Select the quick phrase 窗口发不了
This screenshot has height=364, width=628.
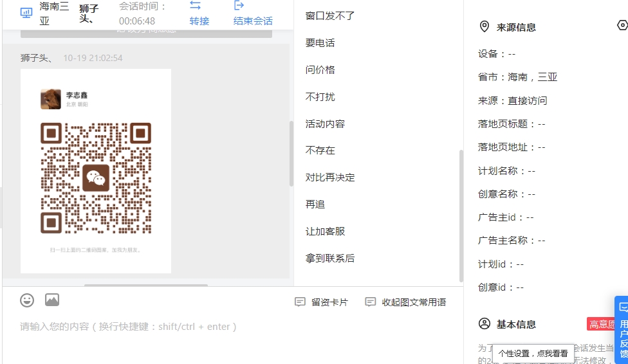[329, 15]
